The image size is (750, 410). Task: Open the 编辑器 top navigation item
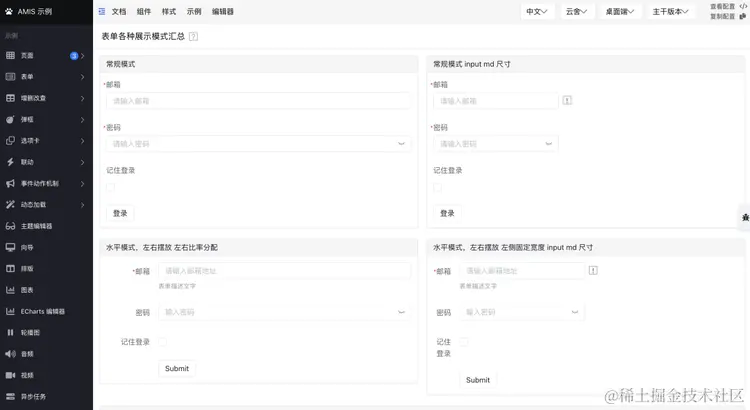point(223,11)
